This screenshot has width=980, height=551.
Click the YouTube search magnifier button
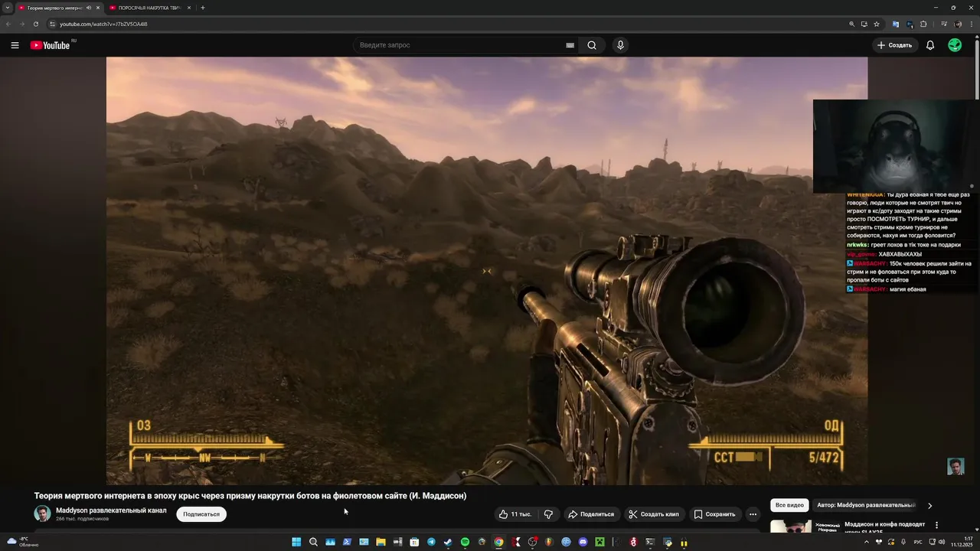[592, 45]
